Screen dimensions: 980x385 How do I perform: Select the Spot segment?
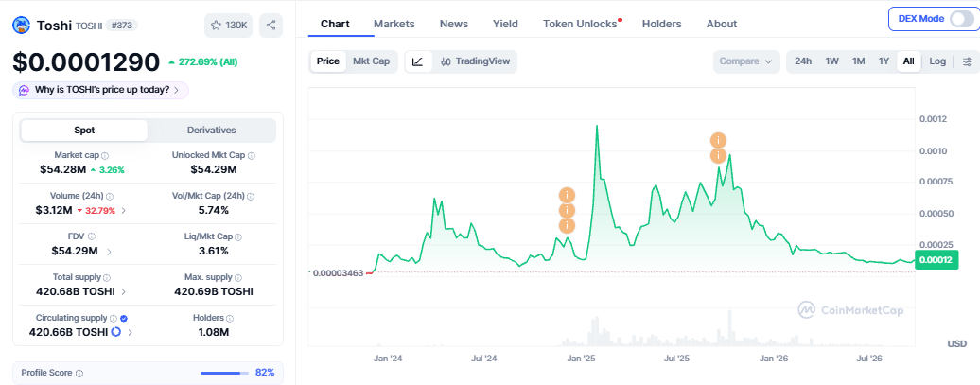[x=84, y=131]
